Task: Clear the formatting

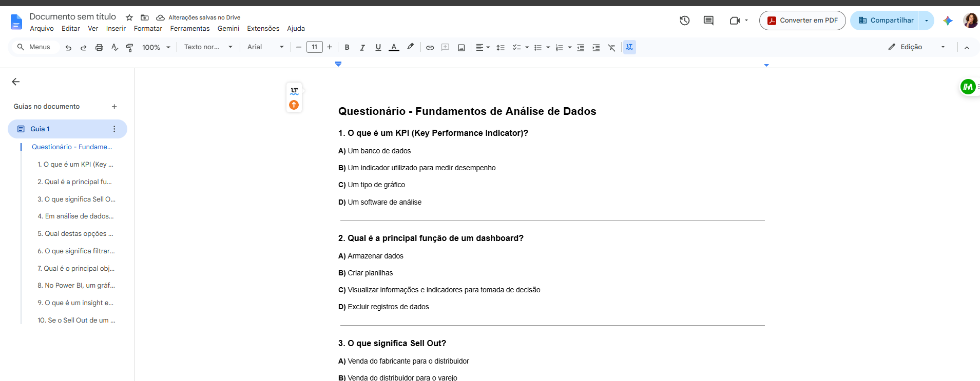Action: click(x=612, y=47)
